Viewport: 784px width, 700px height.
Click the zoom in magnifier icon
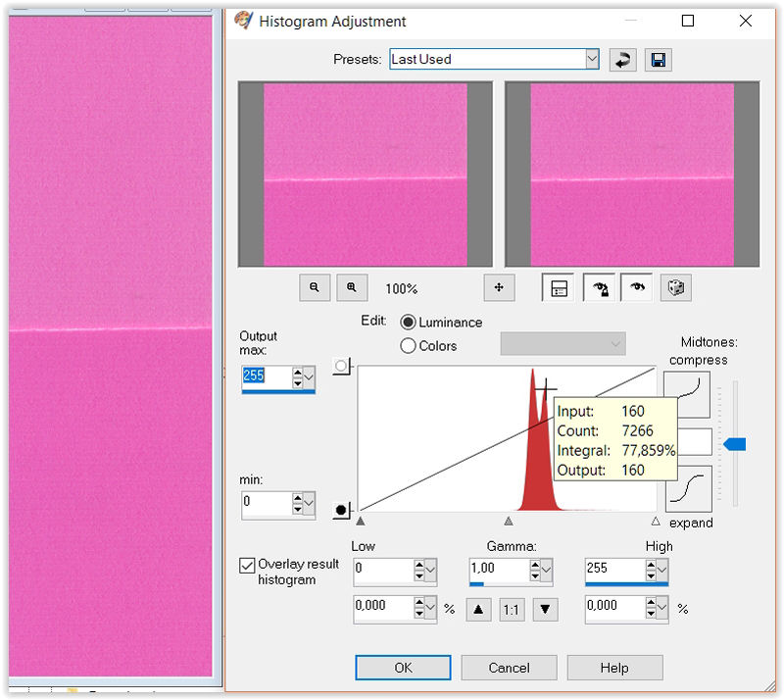(x=351, y=287)
